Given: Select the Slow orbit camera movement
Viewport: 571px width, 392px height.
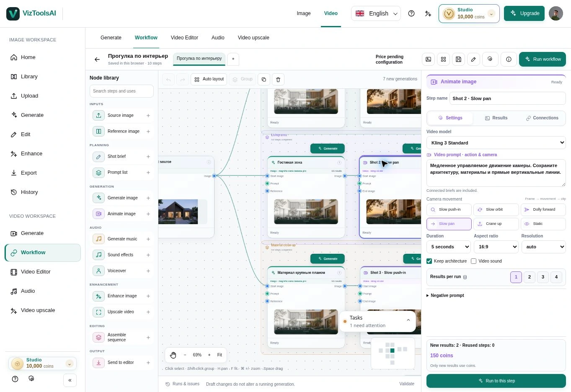Looking at the screenshot, I should tap(496, 209).
